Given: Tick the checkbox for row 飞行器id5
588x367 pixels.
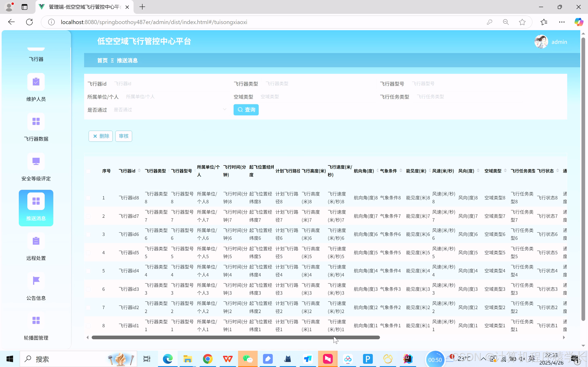Looking at the screenshot, I should click(x=88, y=253).
